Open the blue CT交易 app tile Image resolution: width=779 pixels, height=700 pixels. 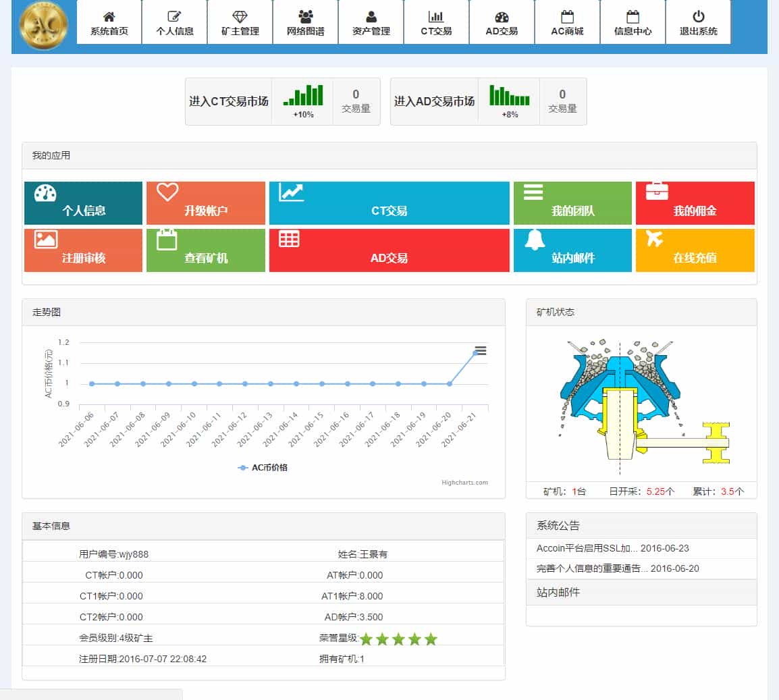pos(389,203)
